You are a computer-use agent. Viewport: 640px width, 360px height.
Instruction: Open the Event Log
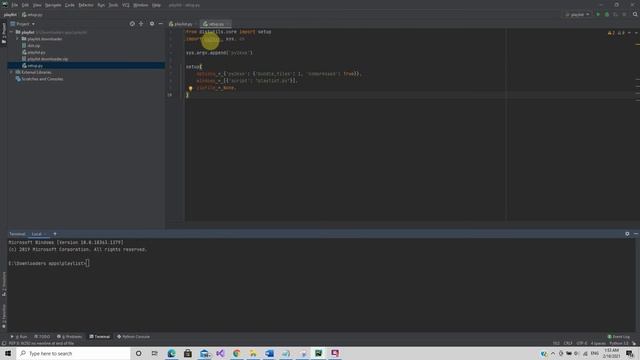pyautogui.click(x=619, y=337)
